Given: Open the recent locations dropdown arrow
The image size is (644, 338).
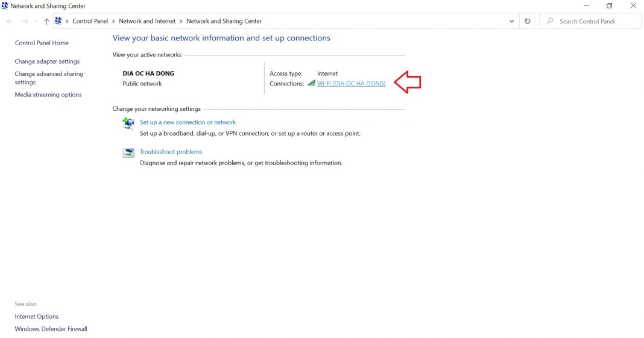Looking at the screenshot, I should (36, 22).
